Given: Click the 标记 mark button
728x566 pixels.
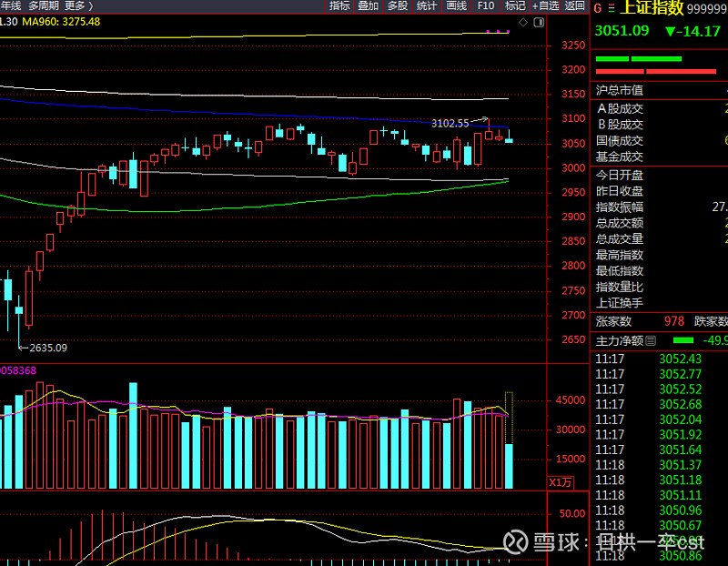Looking at the screenshot, I should (x=515, y=5).
